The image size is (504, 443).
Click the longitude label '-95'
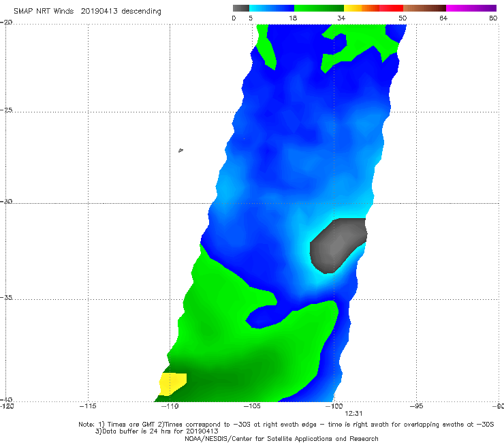coord(416,406)
